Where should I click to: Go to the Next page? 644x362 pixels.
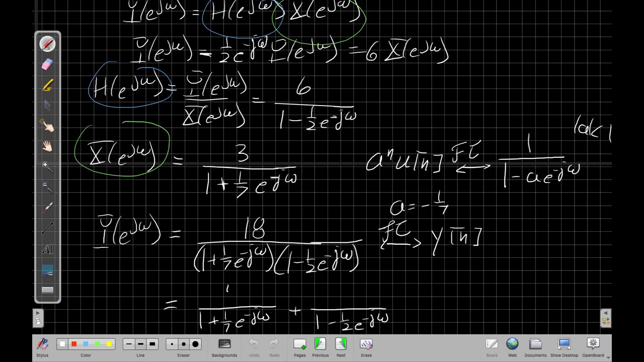point(341,347)
